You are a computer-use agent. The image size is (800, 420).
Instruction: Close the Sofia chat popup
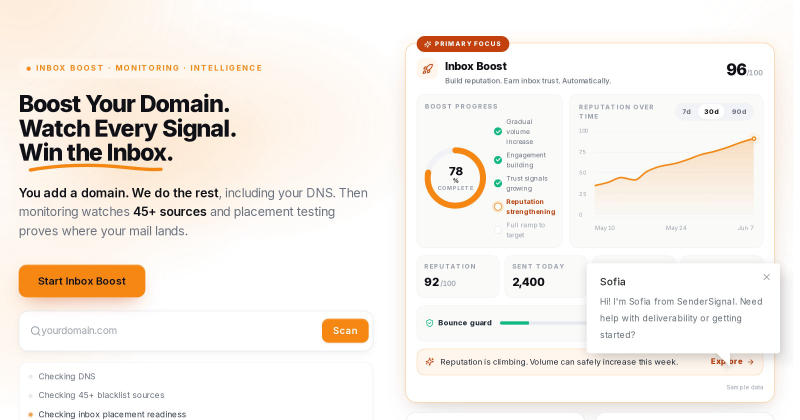point(766,277)
